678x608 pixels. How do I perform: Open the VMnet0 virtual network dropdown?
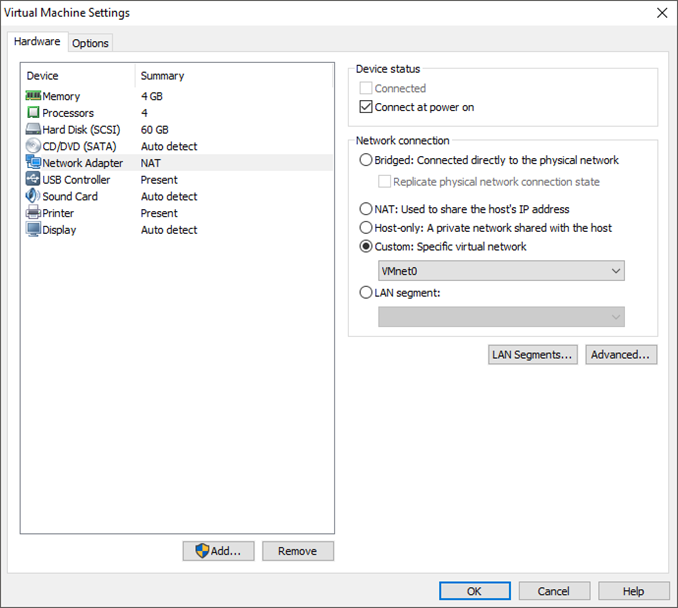(x=501, y=271)
